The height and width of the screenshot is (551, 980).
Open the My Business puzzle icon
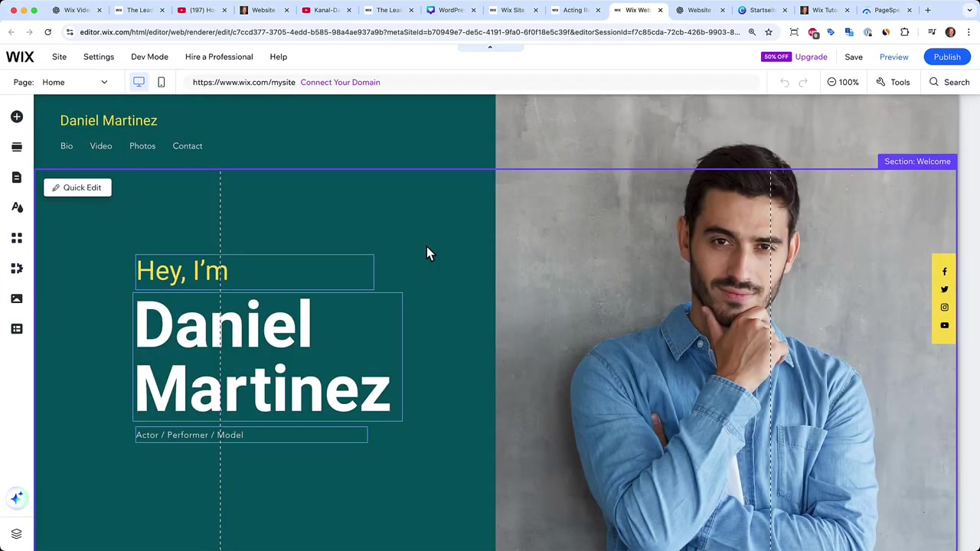[17, 269]
